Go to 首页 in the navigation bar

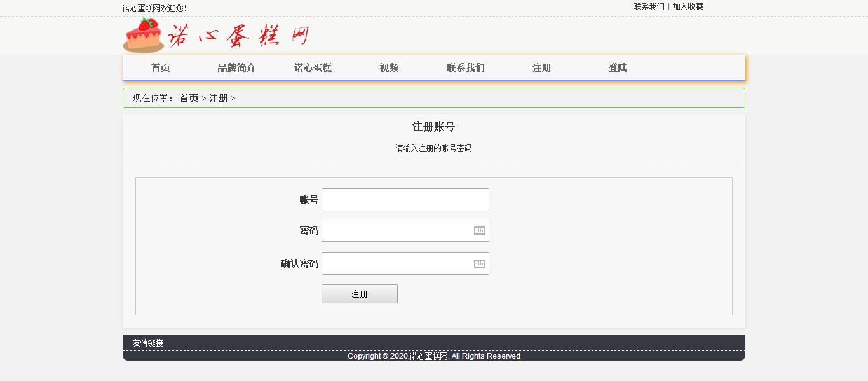coord(161,68)
